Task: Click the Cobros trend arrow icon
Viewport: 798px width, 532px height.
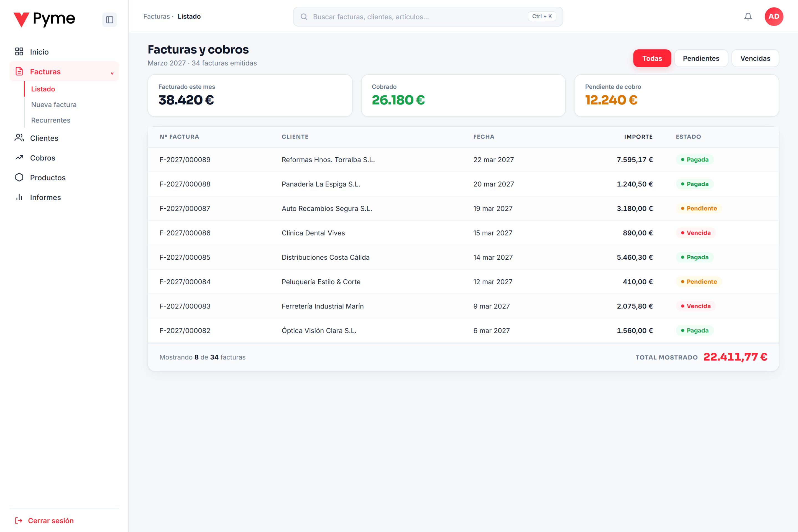Action: (19, 157)
